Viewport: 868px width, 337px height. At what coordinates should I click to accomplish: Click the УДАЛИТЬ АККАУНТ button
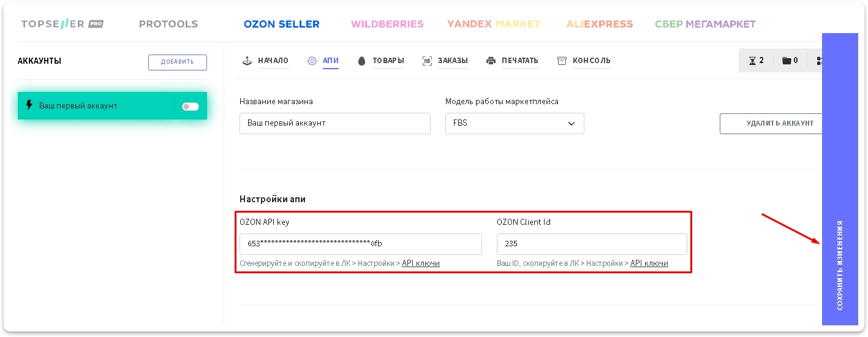coord(773,123)
